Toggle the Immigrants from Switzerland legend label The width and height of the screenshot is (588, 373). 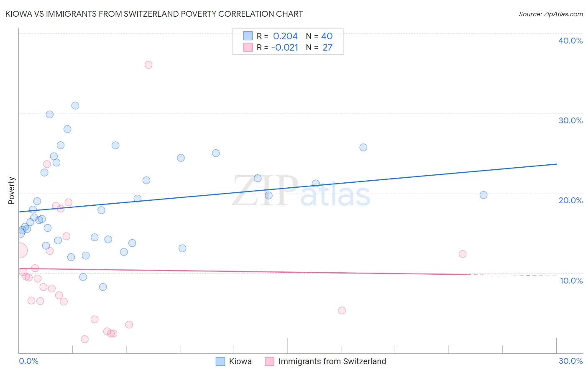[332, 361]
